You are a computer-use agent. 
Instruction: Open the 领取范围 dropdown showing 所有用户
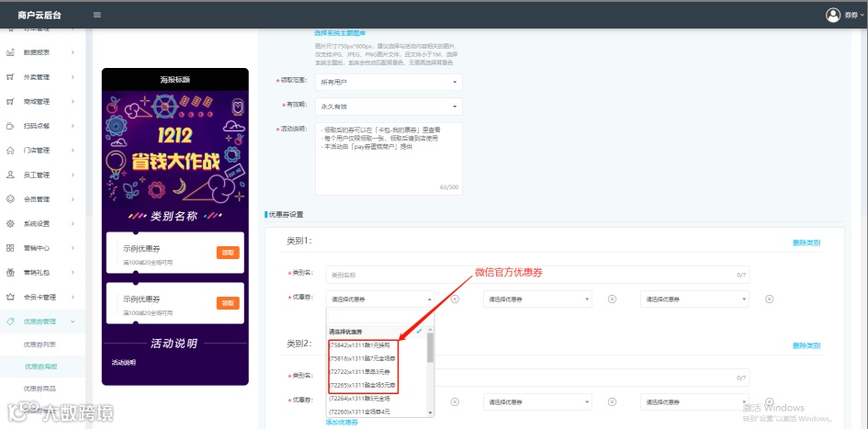(389, 82)
